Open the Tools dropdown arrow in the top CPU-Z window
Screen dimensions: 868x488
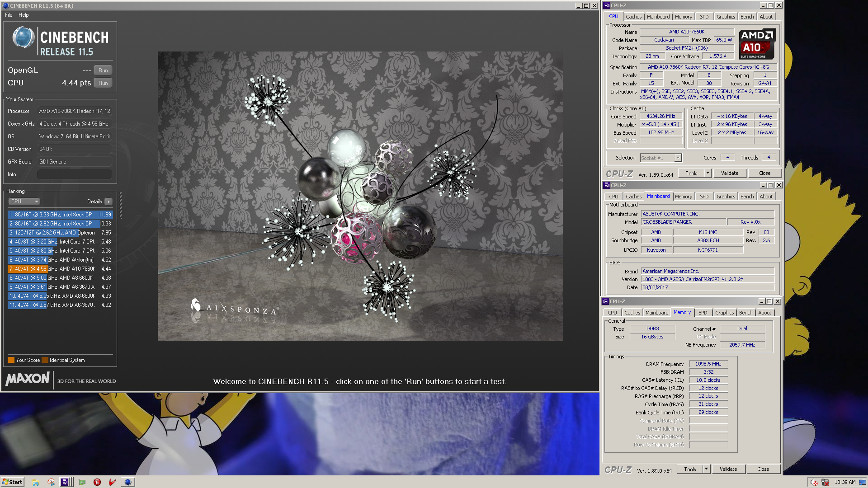coord(708,173)
